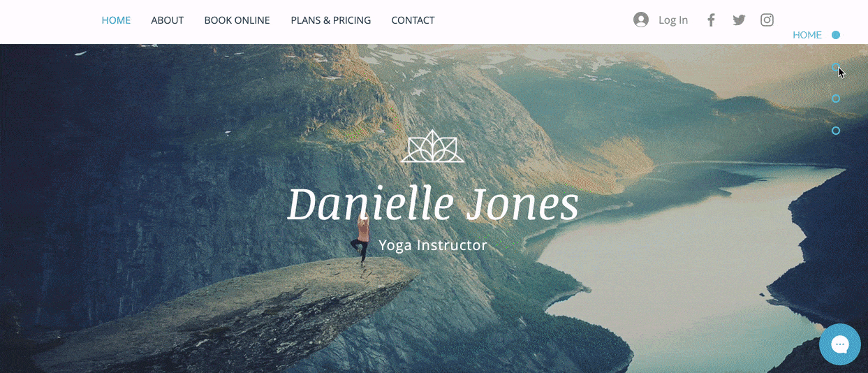Click the HOME anchor label on right

click(x=807, y=35)
